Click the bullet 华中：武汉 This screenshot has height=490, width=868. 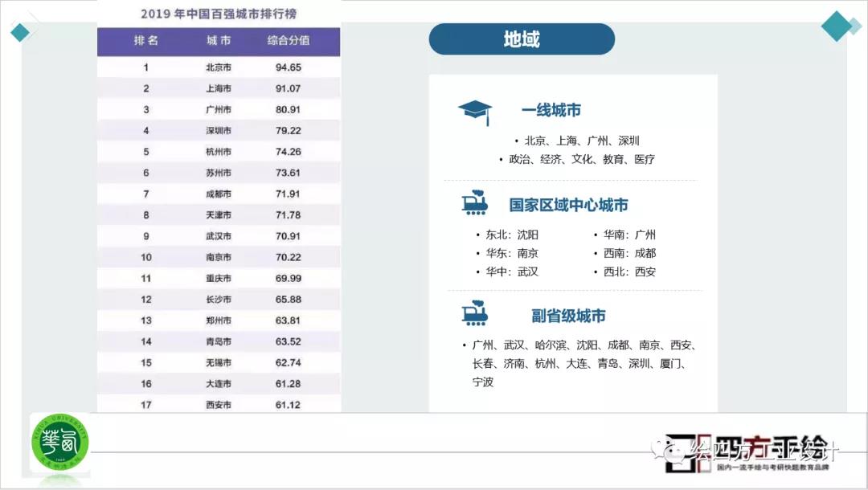click(512, 272)
